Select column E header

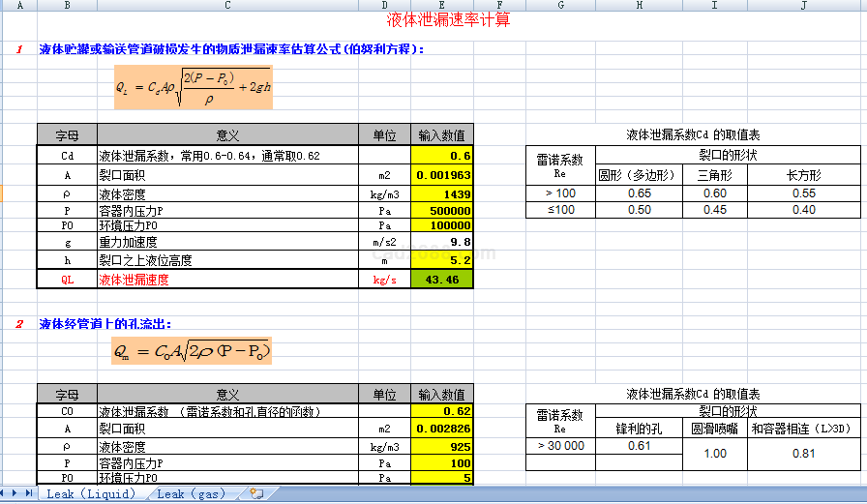pyautogui.click(x=442, y=6)
